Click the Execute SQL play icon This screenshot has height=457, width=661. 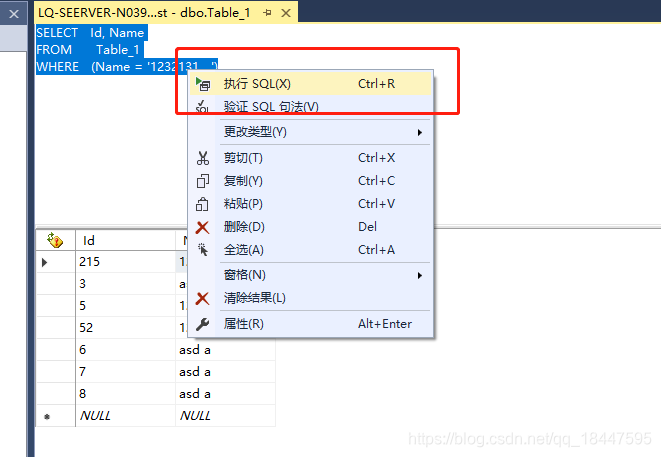(x=203, y=84)
